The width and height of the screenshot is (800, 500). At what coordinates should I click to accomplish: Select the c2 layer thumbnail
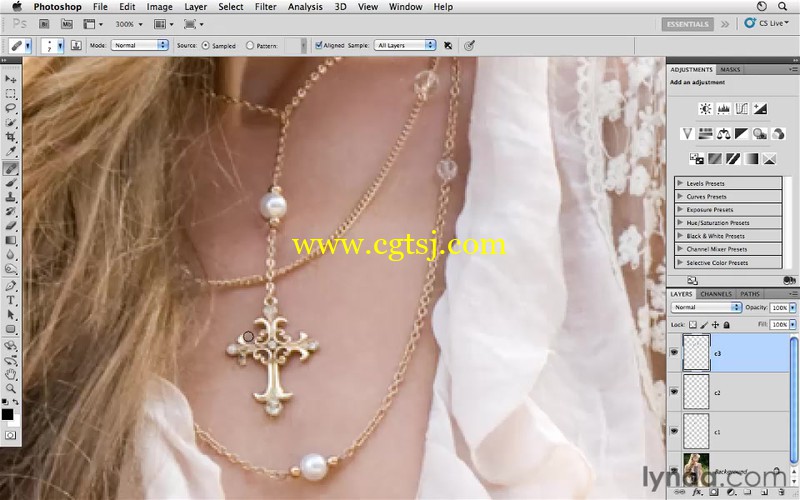click(696, 391)
